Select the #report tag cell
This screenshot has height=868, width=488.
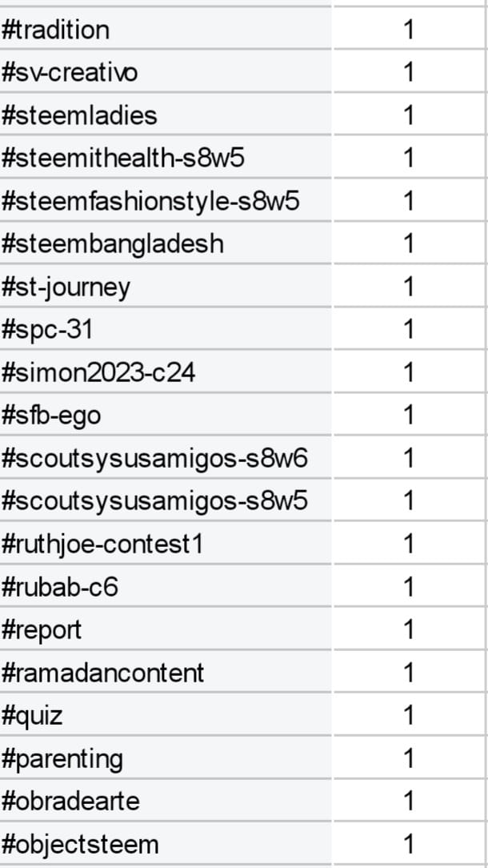(x=166, y=629)
